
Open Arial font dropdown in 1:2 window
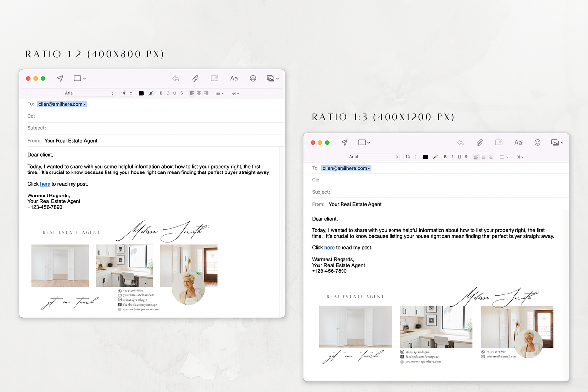tap(89, 93)
